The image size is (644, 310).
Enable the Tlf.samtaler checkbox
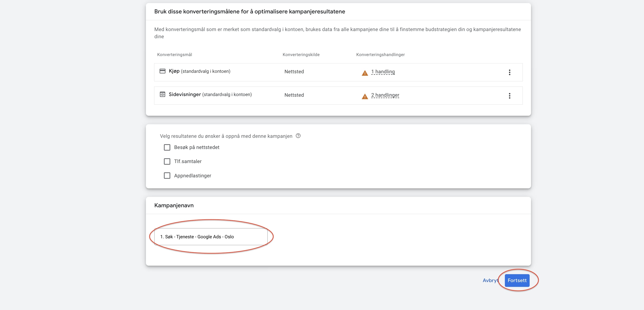167,161
